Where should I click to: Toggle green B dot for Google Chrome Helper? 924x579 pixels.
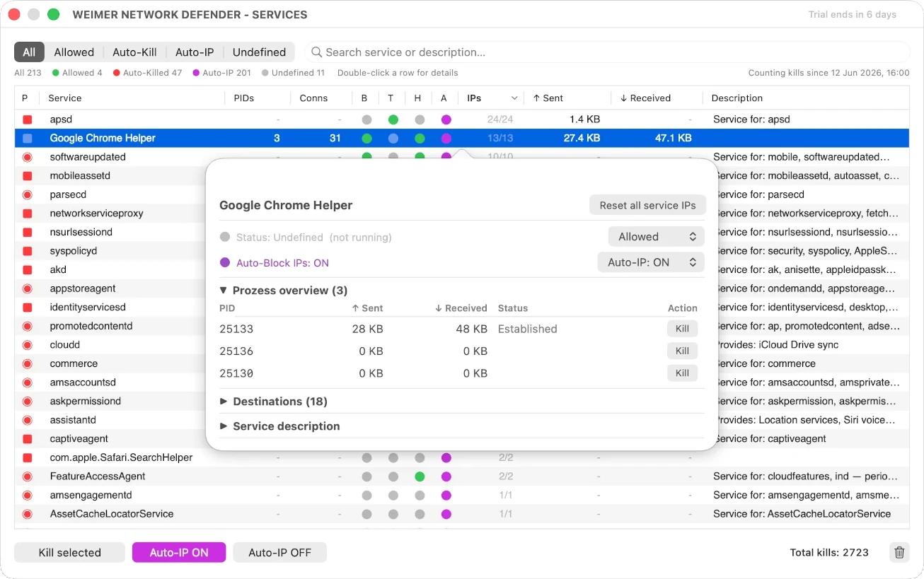click(366, 139)
